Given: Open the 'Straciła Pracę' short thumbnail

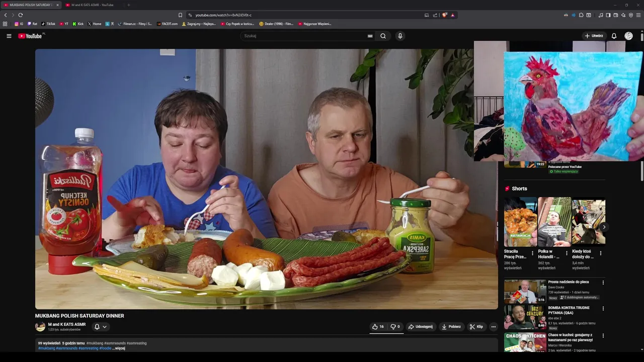Looking at the screenshot, I should coord(521,222).
